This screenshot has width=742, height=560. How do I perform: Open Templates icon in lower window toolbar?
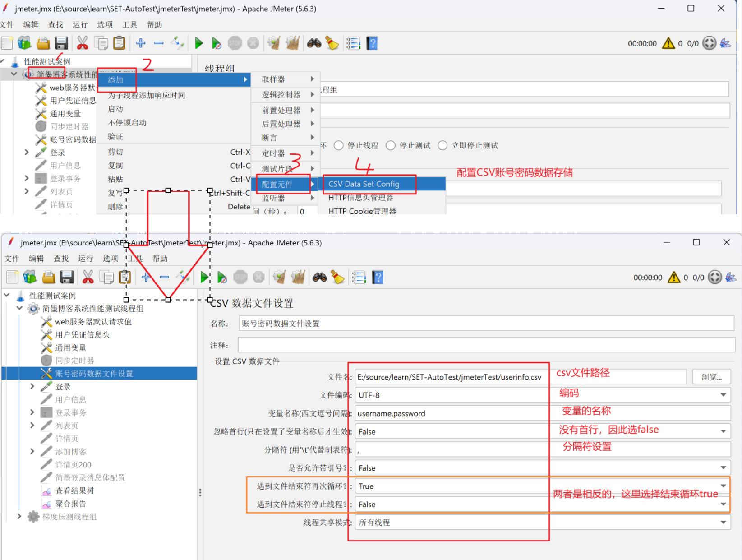(30, 277)
